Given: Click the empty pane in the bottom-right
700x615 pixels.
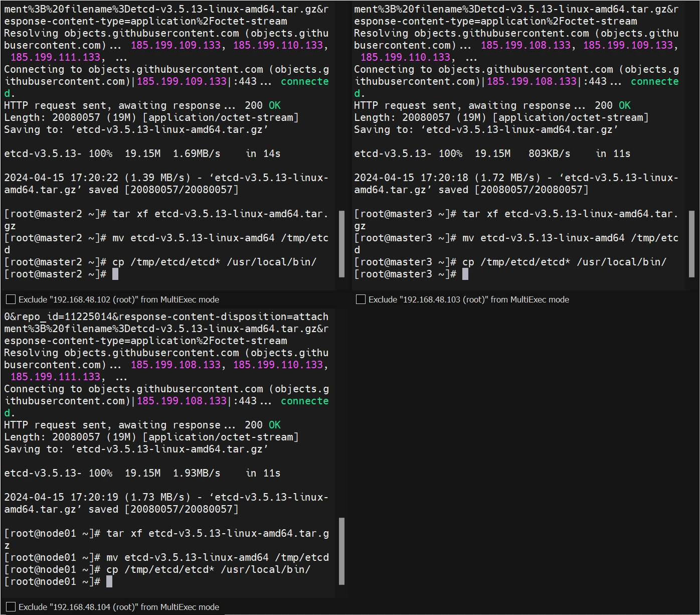Looking at the screenshot, I should (x=525, y=451).
